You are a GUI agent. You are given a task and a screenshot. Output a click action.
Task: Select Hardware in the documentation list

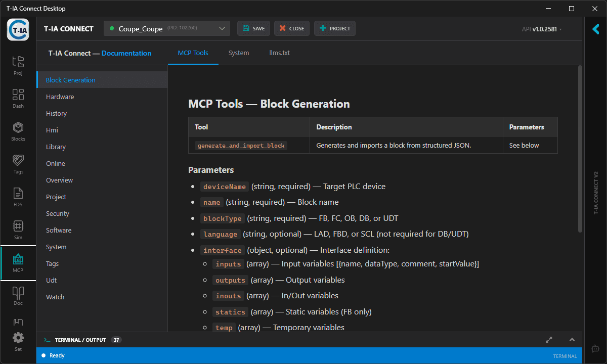click(x=60, y=97)
